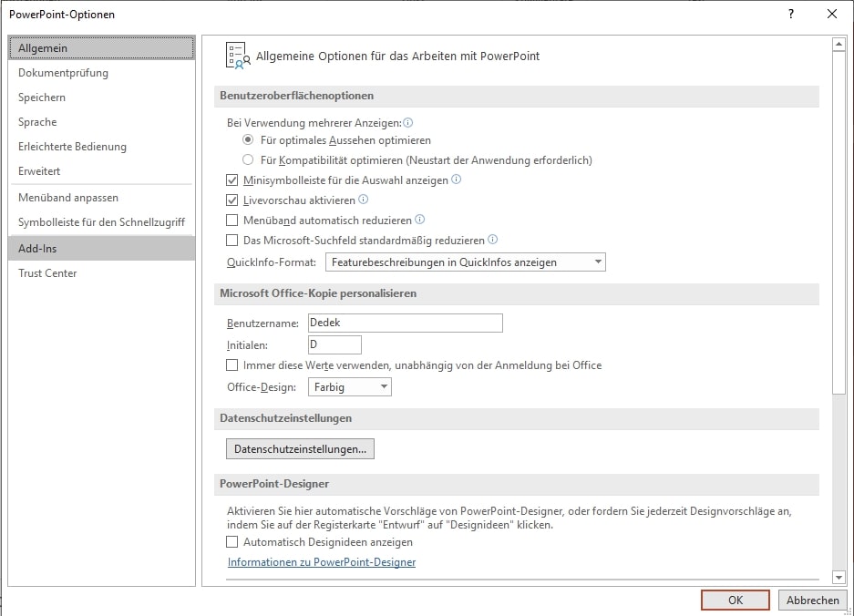Screen dimensions: 854x616
Task: Click info icon next to 'Livevorschau aktivieren'
Action: pos(364,200)
